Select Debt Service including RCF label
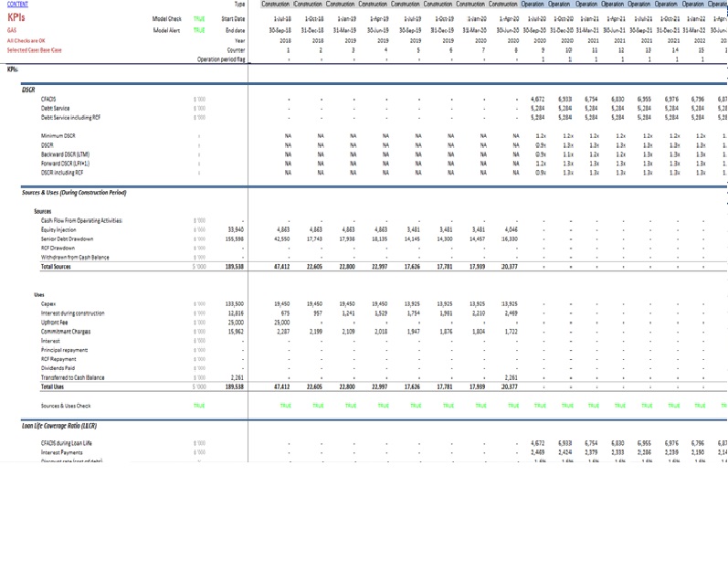 [x=70, y=118]
